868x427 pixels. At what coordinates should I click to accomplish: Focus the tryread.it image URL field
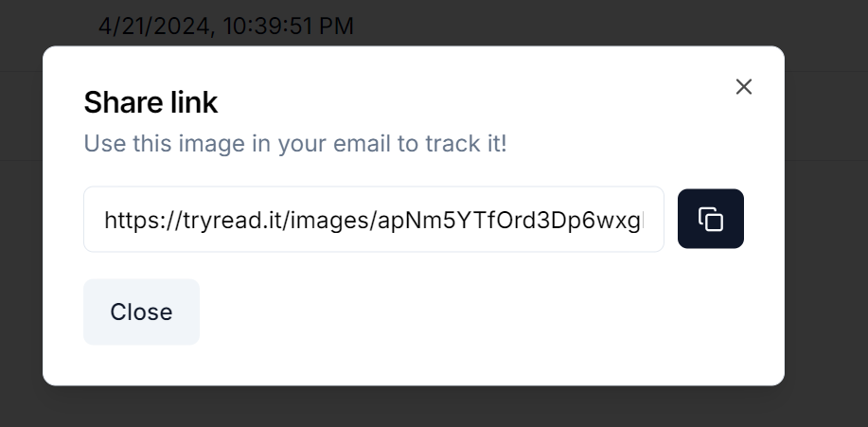pos(374,220)
